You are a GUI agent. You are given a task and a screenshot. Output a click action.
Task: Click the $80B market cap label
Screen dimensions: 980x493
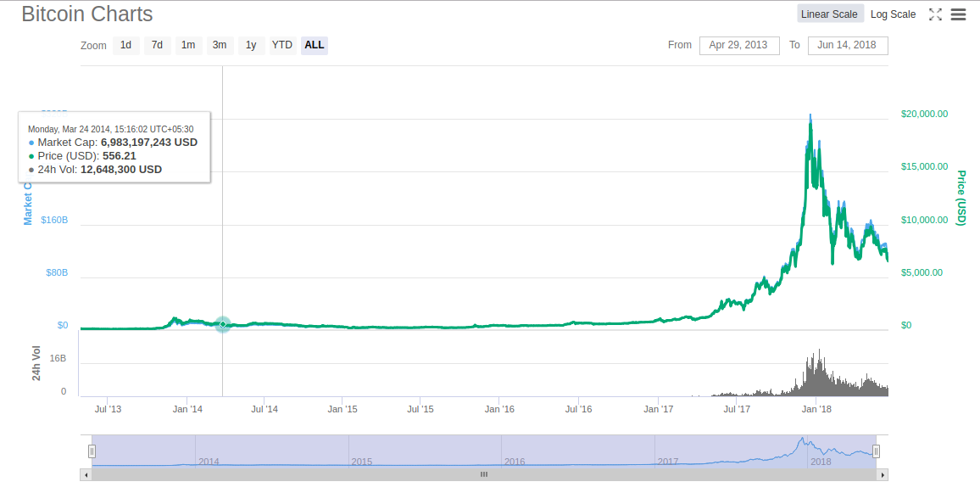(x=57, y=272)
